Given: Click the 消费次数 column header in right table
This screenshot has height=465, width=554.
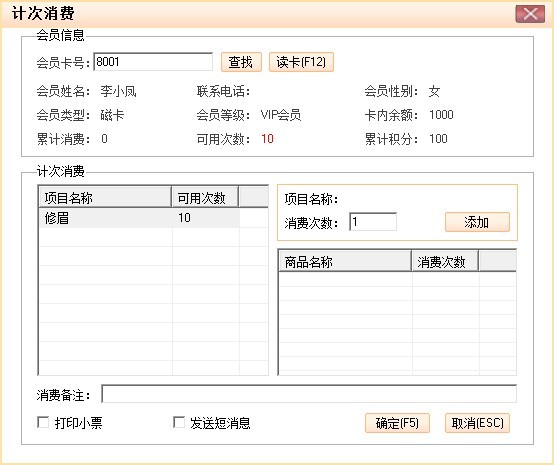Looking at the screenshot, I should pos(445,261).
